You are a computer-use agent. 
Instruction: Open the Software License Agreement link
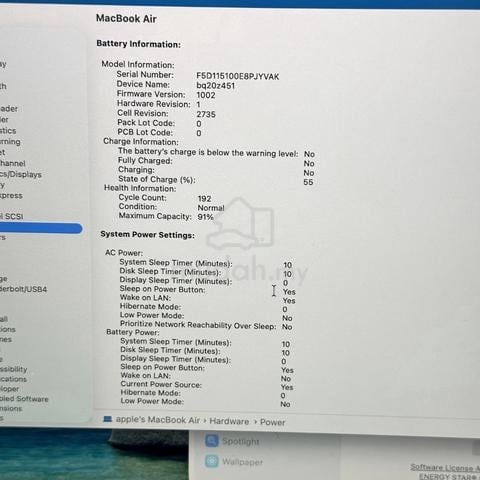coord(445,467)
